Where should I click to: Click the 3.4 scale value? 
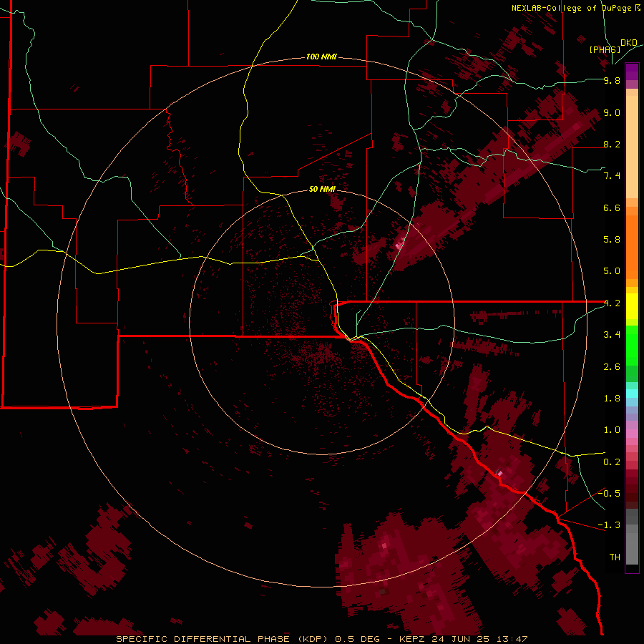[612, 335]
